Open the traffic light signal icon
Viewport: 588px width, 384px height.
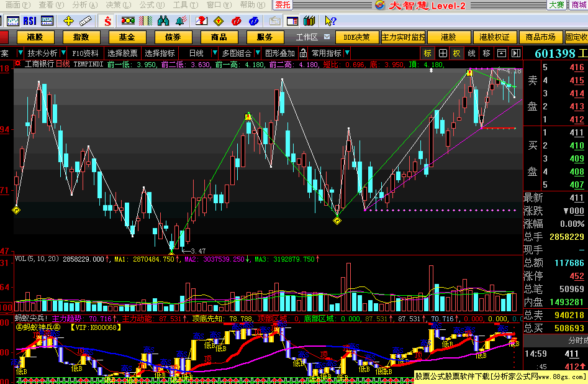[x=128, y=21]
